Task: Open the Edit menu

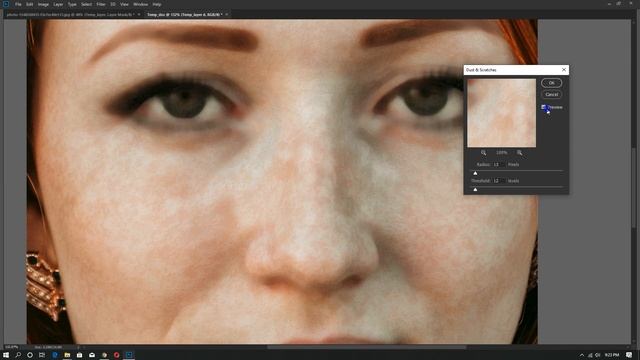Action: [x=29, y=4]
